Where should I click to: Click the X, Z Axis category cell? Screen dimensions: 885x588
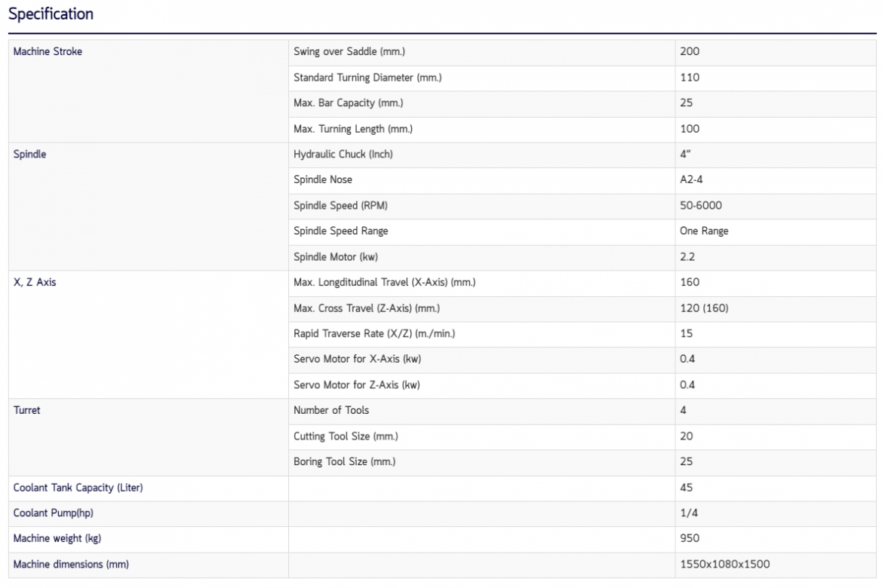35,283
